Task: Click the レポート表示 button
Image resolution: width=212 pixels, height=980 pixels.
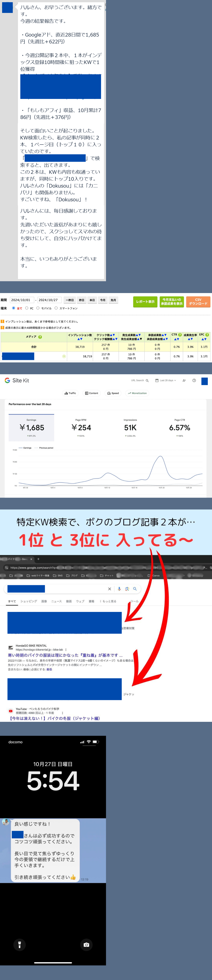Action: 145,302
